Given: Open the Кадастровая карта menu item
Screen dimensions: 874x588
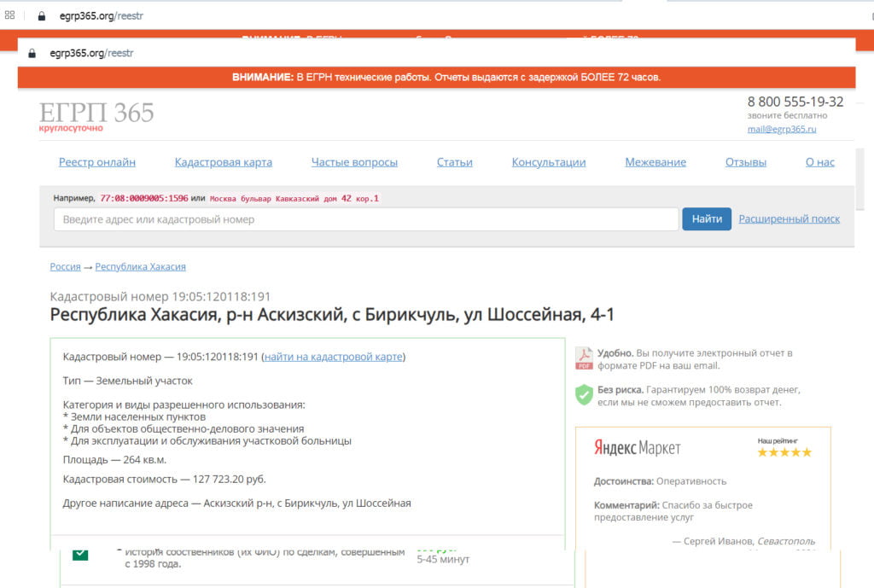Looking at the screenshot, I should tap(224, 162).
